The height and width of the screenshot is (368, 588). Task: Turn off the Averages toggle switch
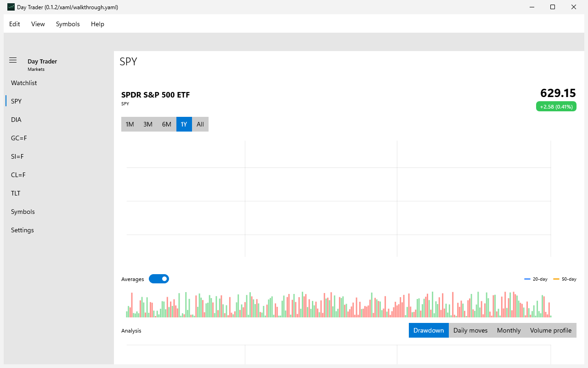pos(159,279)
